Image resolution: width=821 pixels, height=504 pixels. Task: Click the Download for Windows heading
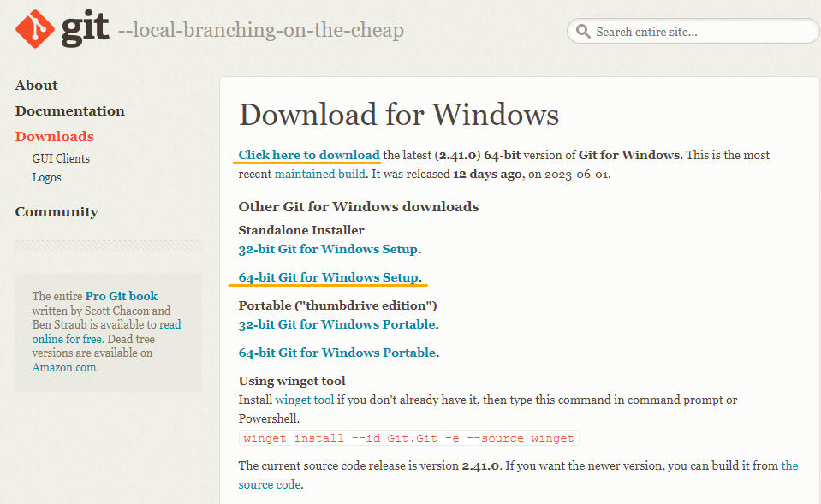click(399, 115)
